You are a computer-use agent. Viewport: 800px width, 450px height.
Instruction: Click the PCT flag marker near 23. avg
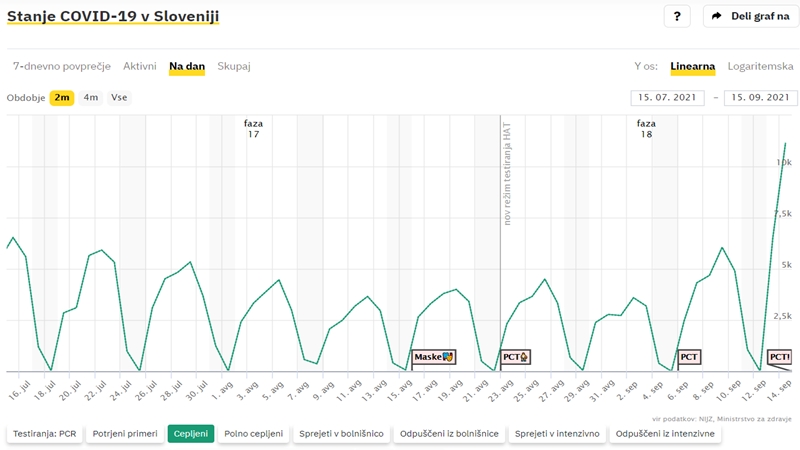[x=515, y=357]
